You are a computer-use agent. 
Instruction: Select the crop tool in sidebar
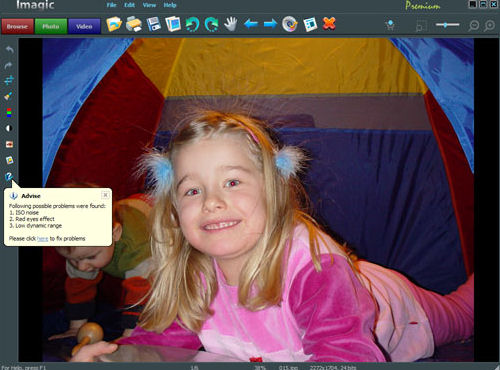click(9, 80)
